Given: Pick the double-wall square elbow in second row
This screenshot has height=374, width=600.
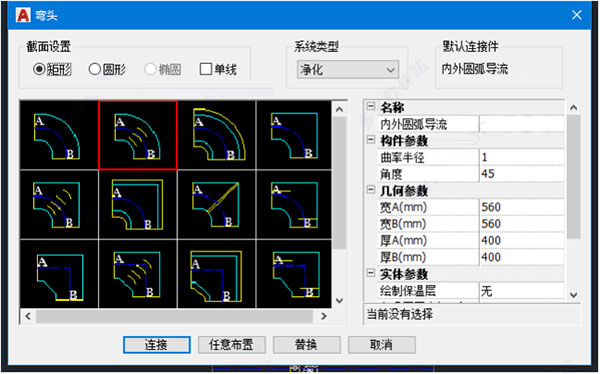Looking at the screenshot, I should click(138, 205).
